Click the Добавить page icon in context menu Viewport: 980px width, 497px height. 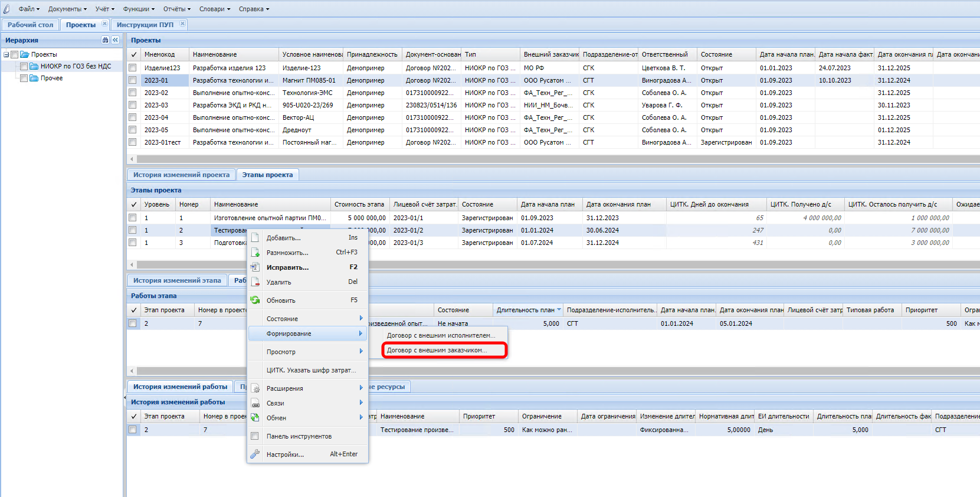pyautogui.click(x=255, y=238)
